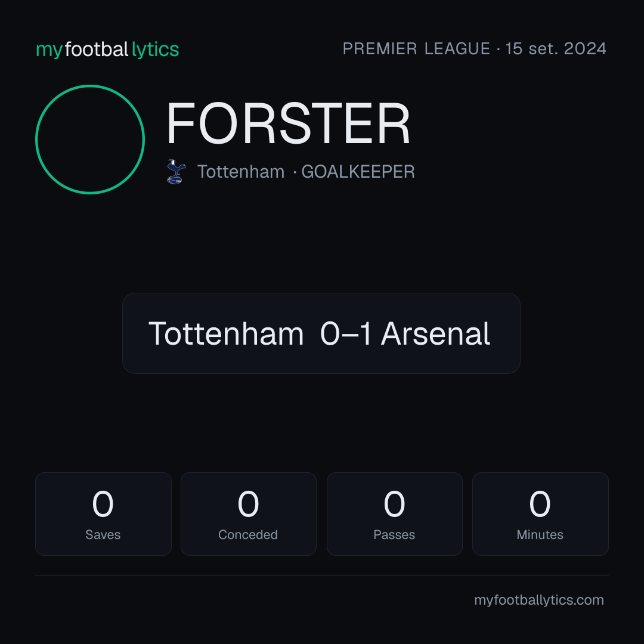
Task: Select the Passes stat card
Action: (x=394, y=514)
